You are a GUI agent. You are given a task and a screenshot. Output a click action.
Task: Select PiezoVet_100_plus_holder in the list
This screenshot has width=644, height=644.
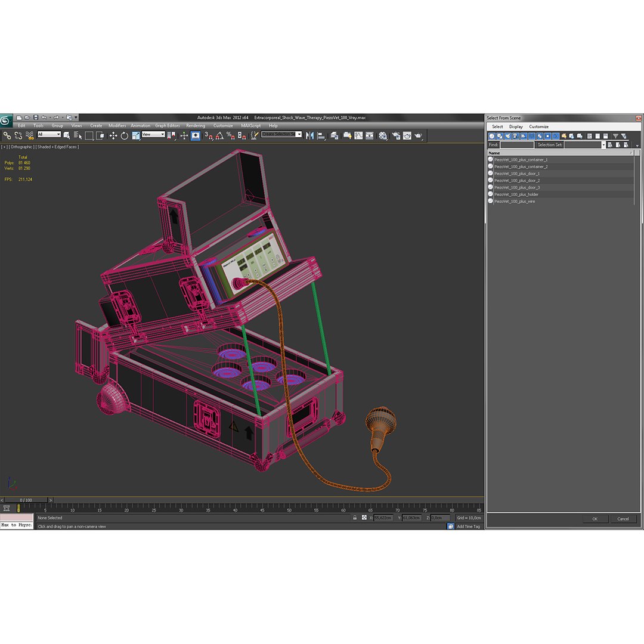pos(561,194)
